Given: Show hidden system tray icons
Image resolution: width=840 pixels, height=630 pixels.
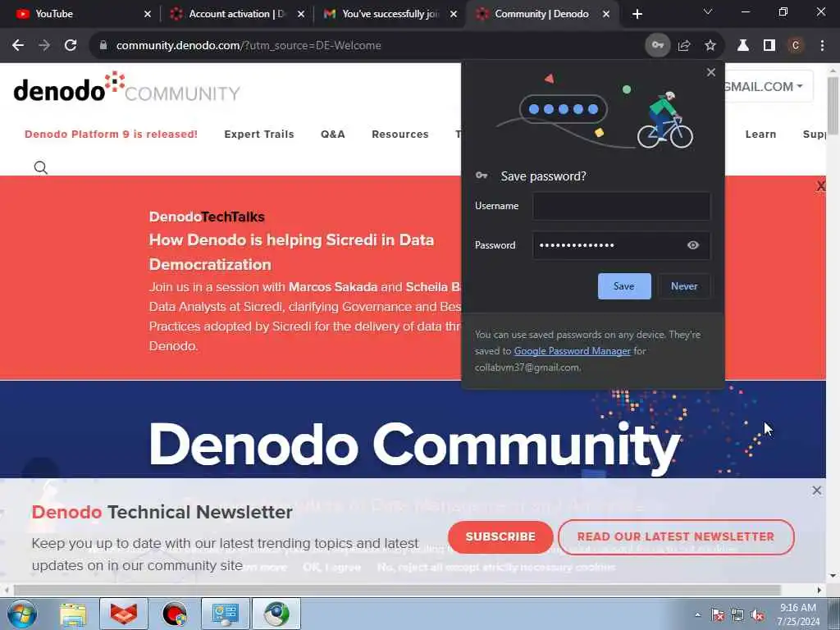Looking at the screenshot, I should 697,615.
